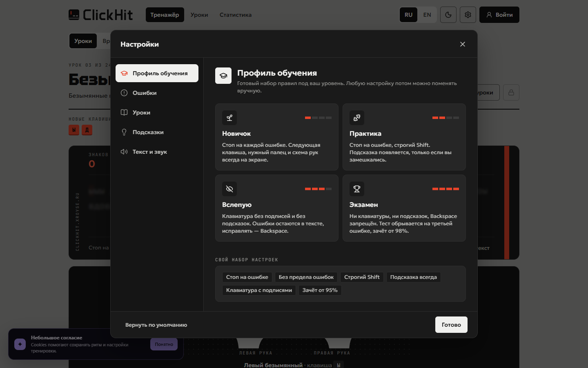This screenshot has height=368, width=588.
Task: Confirm settings with the Готово button
Action: pyautogui.click(x=451, y=325)
